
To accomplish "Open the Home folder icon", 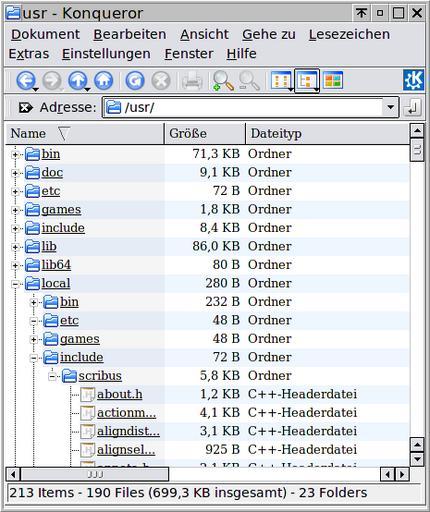I will click(x=104, y=81).
